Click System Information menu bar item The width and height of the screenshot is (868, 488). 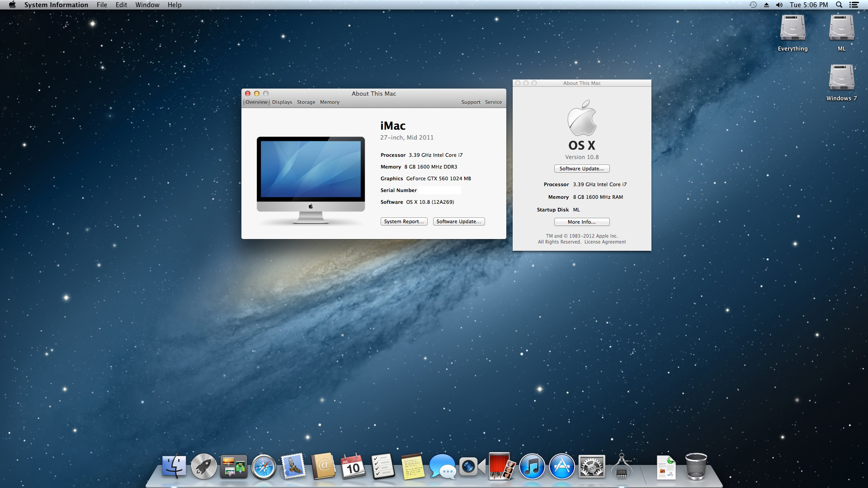tap(57, 5)
